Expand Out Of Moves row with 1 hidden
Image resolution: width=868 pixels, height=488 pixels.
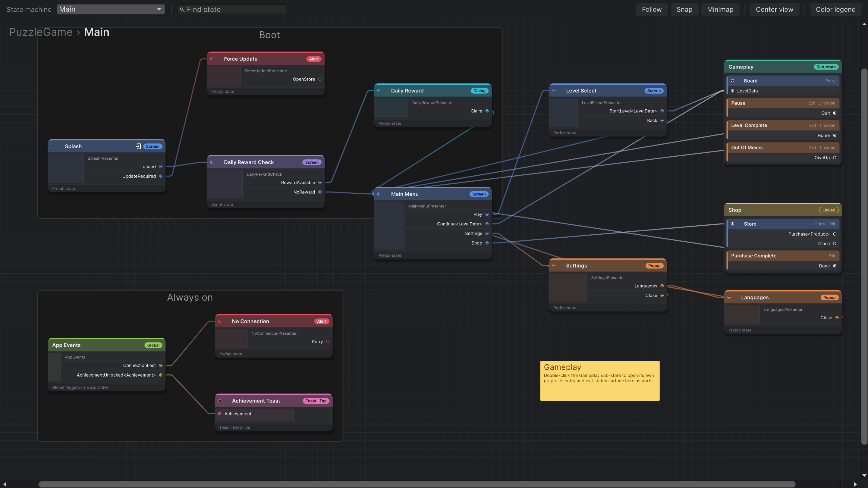pos(783,148)
